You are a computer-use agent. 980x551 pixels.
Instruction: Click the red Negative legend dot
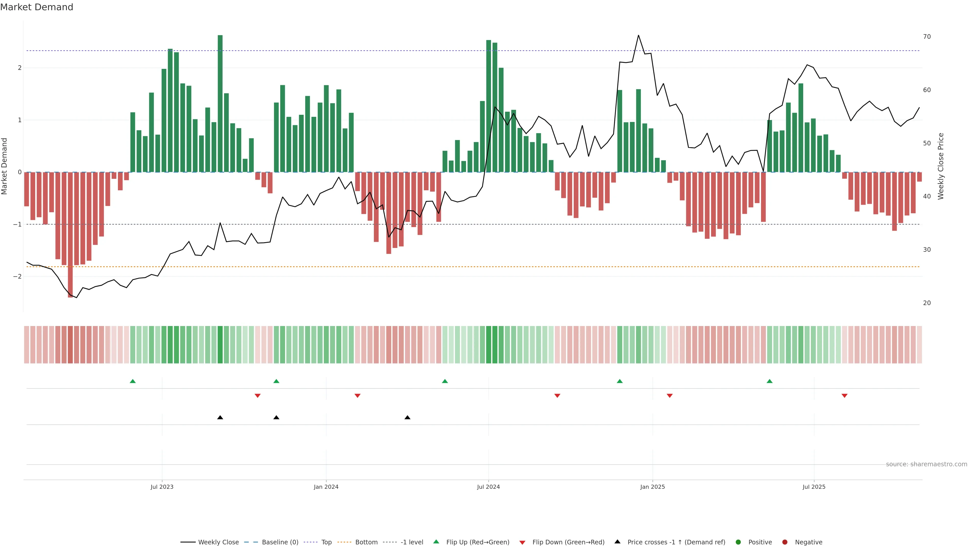(785, 542)
